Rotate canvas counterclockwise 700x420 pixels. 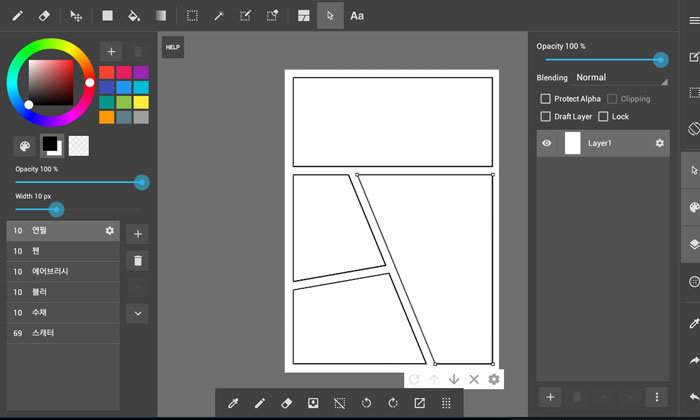[x=367, y=403]
